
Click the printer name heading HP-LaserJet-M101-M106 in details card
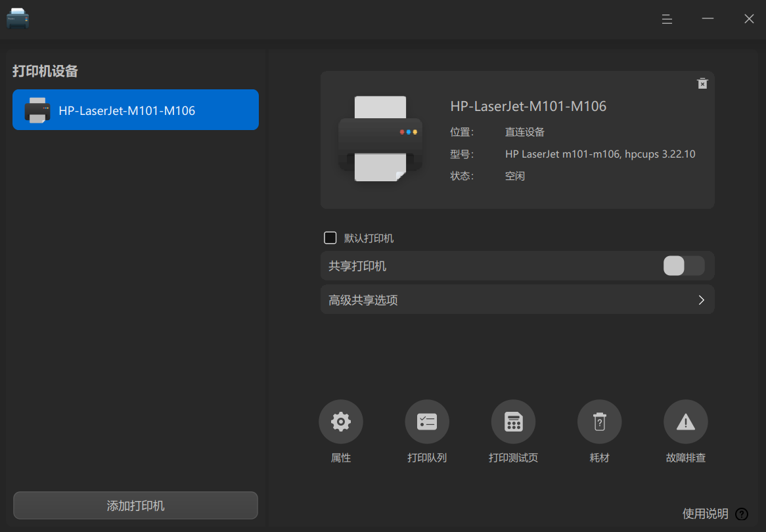coord(528,106)
